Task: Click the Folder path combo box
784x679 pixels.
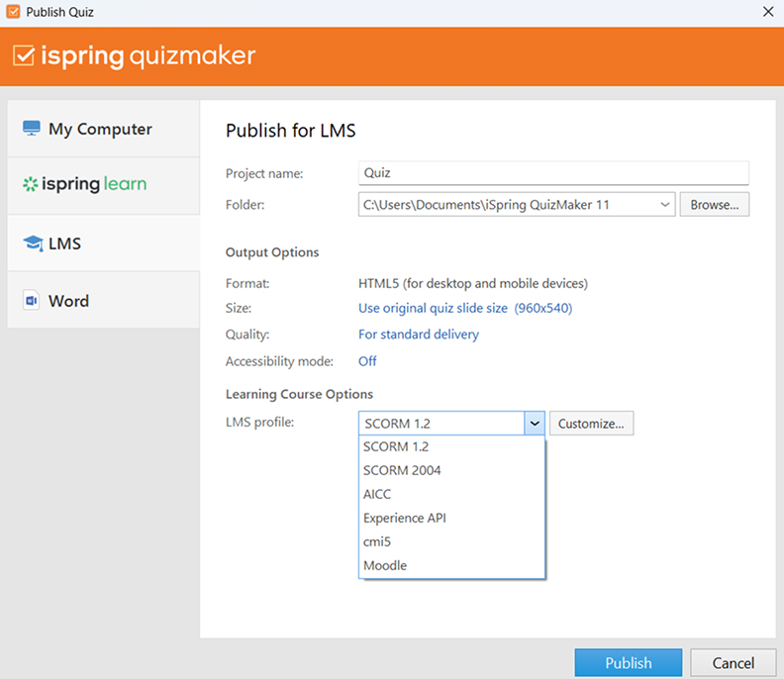Action: 517,205
